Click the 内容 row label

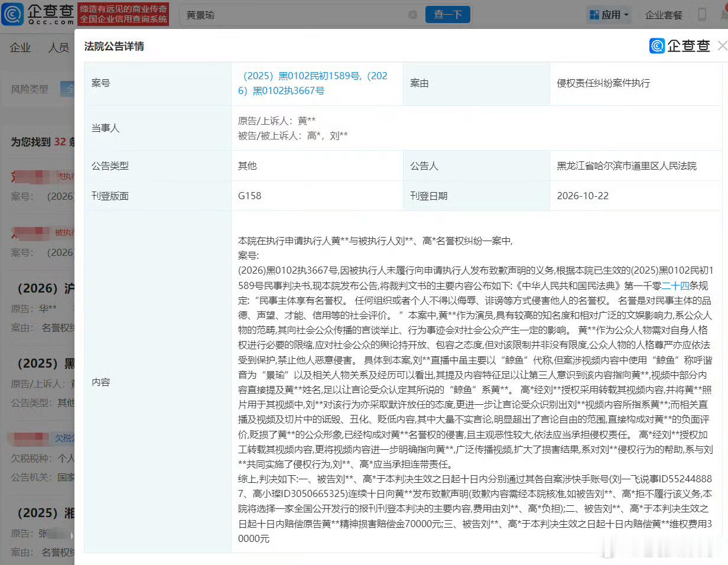tap(101, 382)
